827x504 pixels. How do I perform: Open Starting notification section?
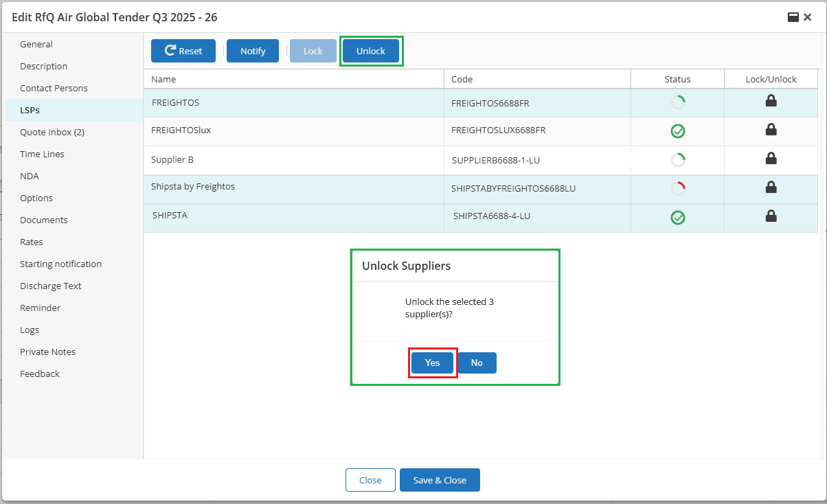pos(74,264)
